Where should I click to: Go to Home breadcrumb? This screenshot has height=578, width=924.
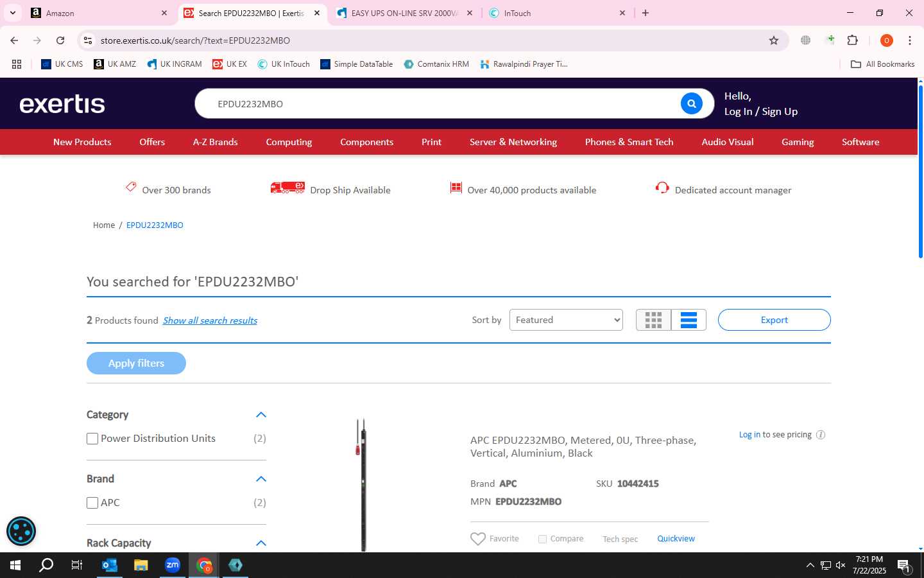[104, 225]
